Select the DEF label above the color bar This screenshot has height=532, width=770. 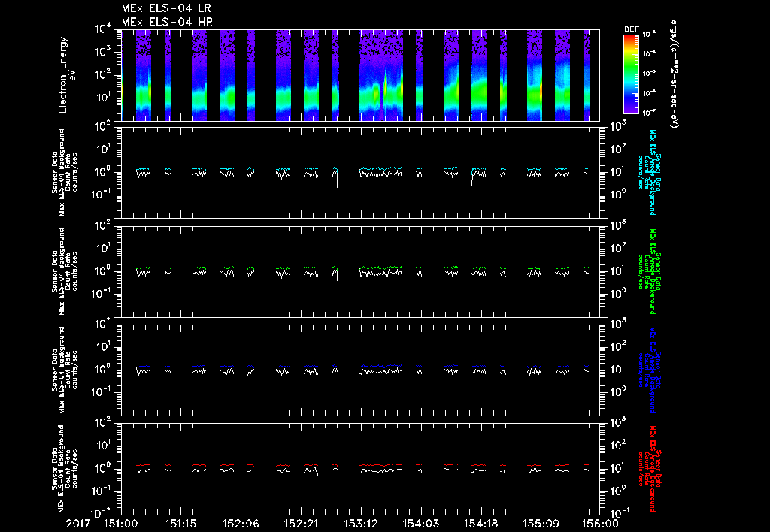pyautogui.click(x=631, y=29)
